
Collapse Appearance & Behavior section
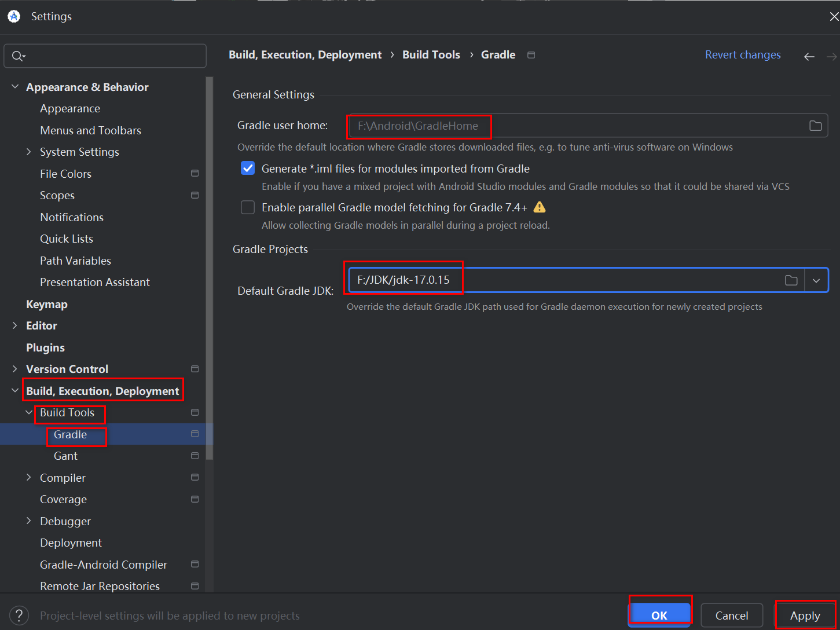15,87
